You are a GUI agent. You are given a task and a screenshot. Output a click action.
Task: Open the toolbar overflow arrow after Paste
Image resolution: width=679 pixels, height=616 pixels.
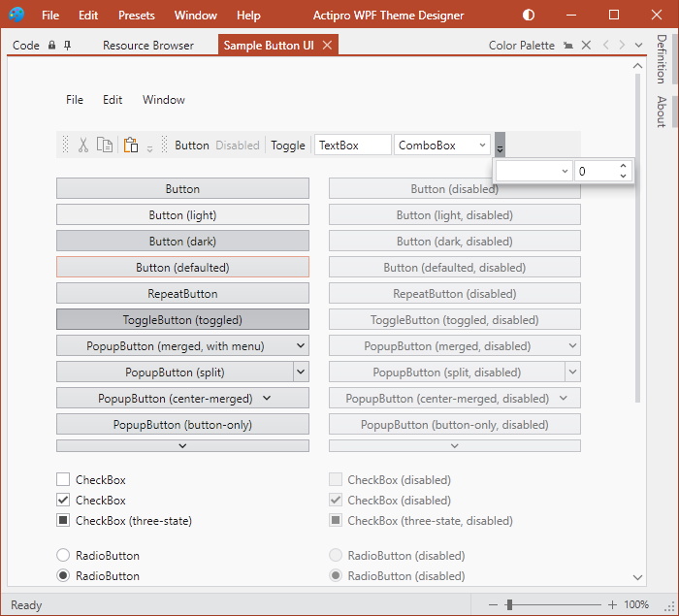coord(149,149)
